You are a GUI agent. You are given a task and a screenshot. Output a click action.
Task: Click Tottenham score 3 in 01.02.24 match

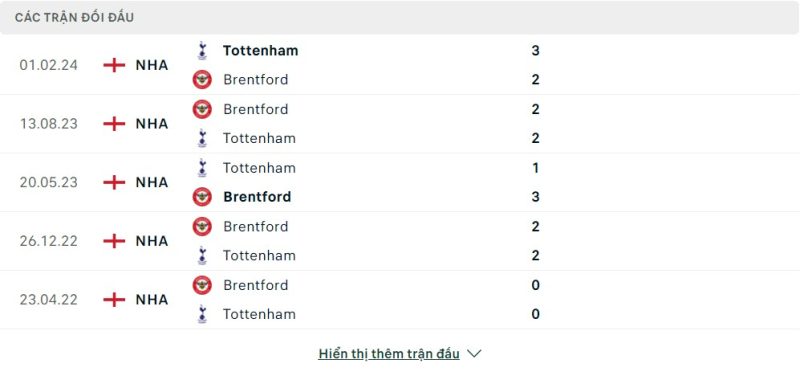click(535, 50)
